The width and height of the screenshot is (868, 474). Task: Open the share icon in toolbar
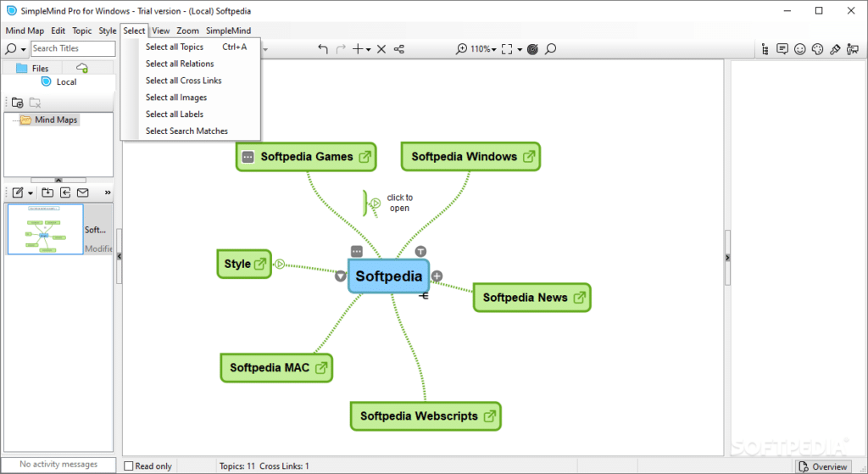click(x=399, y=49)
